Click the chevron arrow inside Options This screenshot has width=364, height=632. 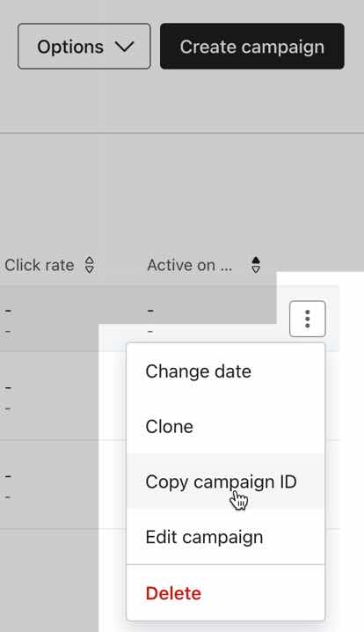coord(124,47)
